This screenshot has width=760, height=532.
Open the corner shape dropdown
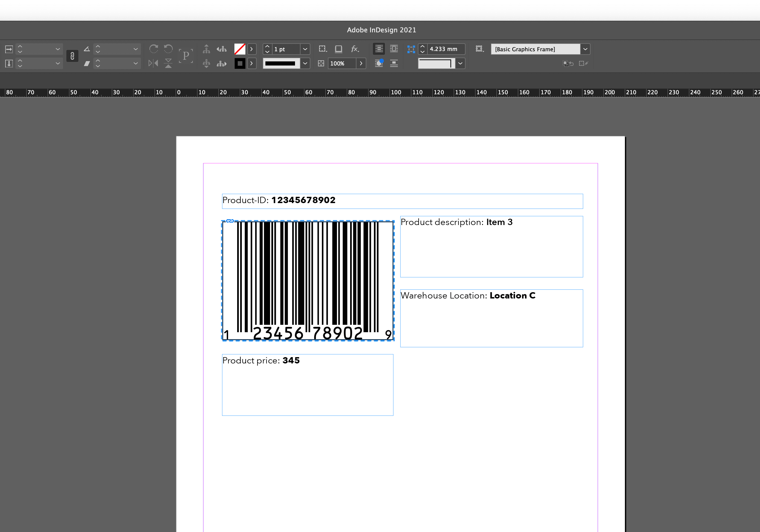click(x=460, y=64)
